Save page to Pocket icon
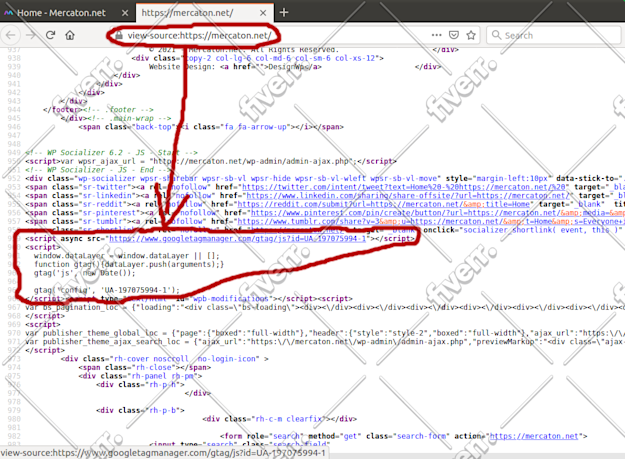 pyautogui.click(x=454, y=35)
